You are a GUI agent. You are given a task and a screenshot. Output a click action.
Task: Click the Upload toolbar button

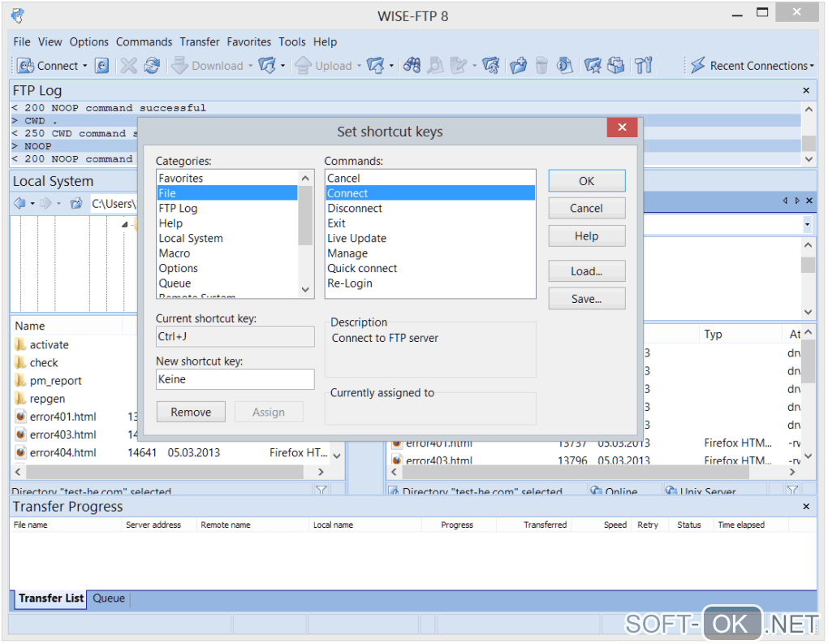323,66
